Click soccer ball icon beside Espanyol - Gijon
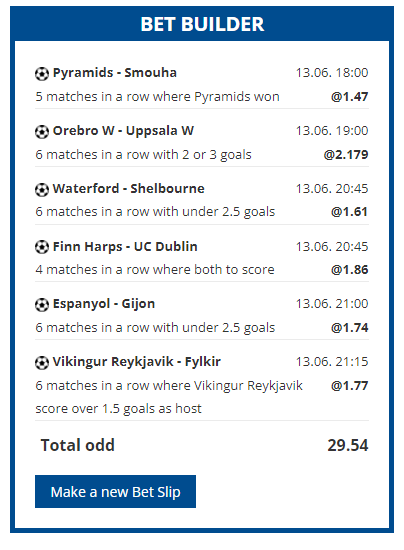Viewport: 404px width, 550px height. (42, 305)
